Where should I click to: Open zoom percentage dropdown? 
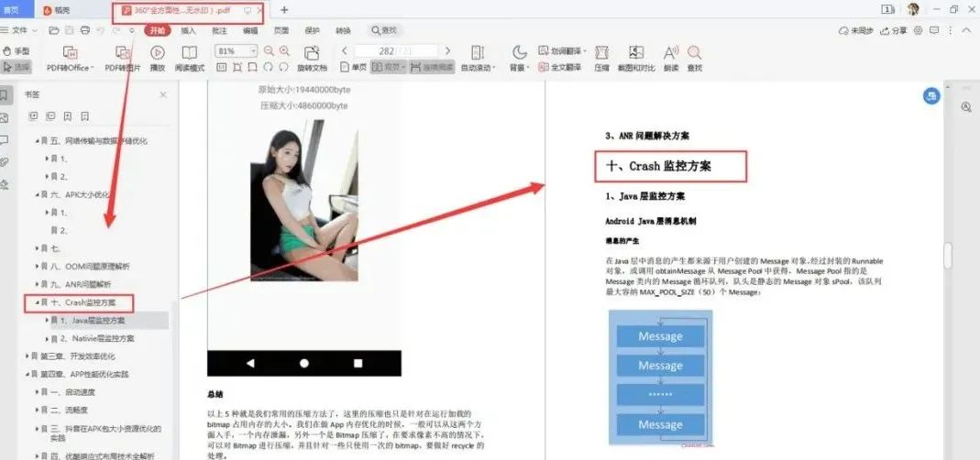253,51
